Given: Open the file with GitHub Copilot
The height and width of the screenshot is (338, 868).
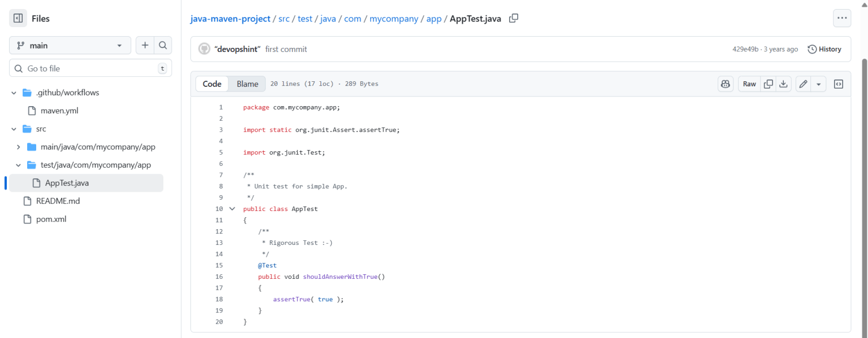Looking at the screenshot, I should point(725,84).
